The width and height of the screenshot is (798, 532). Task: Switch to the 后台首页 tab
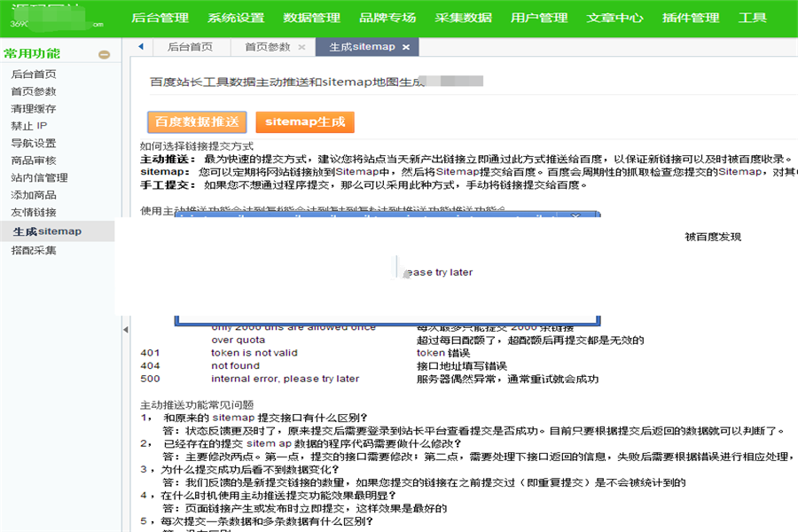[190, 47]
